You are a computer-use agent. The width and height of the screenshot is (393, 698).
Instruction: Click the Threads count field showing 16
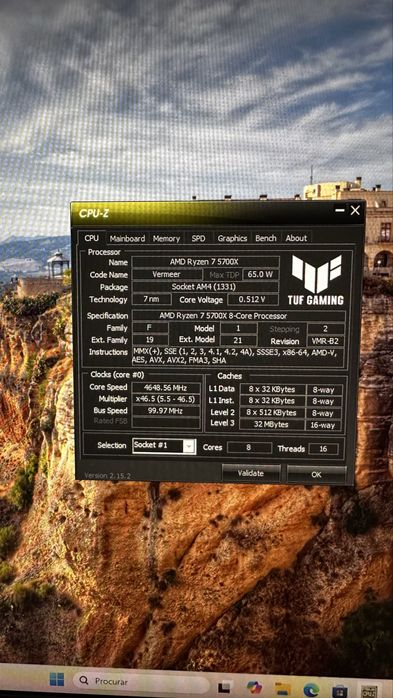coord(323,449)
